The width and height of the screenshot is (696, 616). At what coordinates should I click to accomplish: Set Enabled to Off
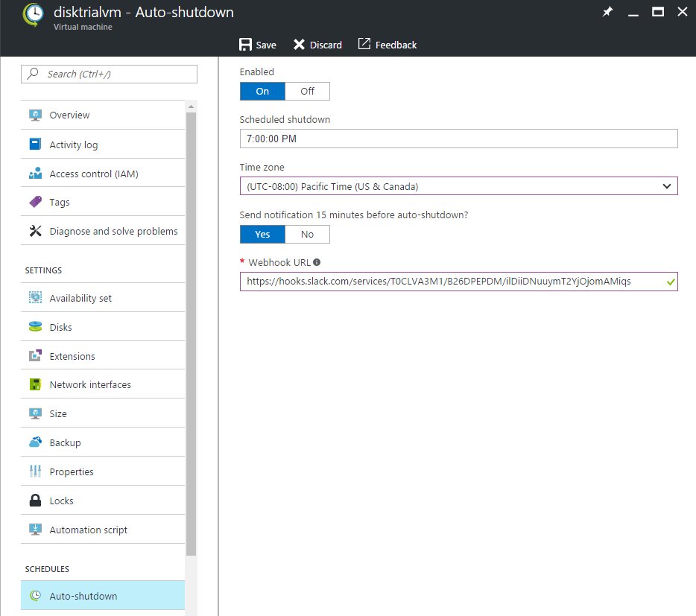pyautogui.click(x=307, y=91)
